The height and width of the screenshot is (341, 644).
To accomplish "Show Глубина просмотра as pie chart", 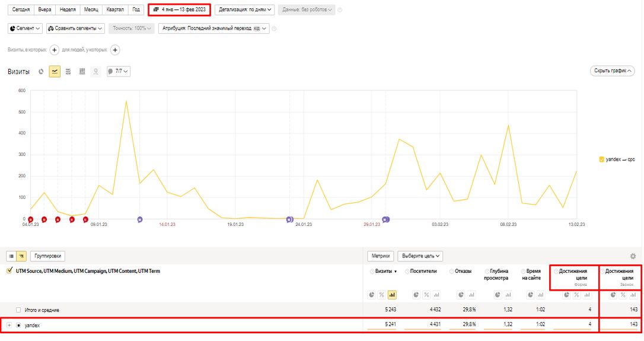I will point(498,295).
